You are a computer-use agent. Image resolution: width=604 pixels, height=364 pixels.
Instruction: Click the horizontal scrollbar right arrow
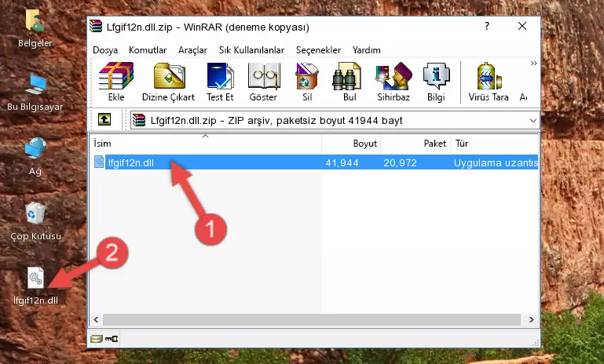click(x=532, y=319)
